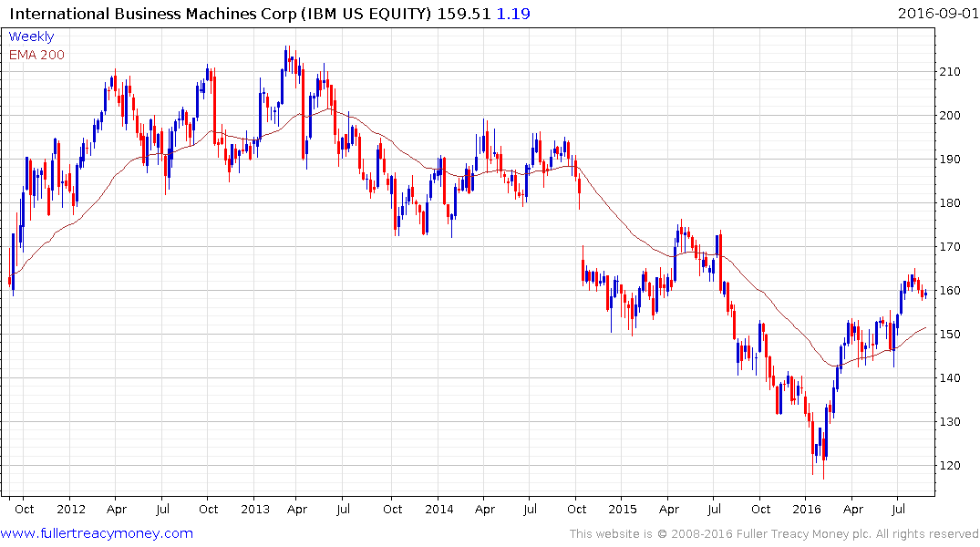Click the 200 price axis label
Viewport: 980px width, 547px height.
[950, 115]
